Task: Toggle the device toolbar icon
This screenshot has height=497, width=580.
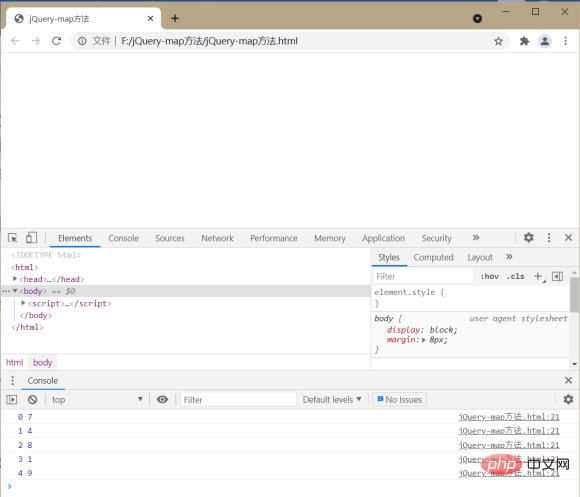Action: (x=31, y=238)
